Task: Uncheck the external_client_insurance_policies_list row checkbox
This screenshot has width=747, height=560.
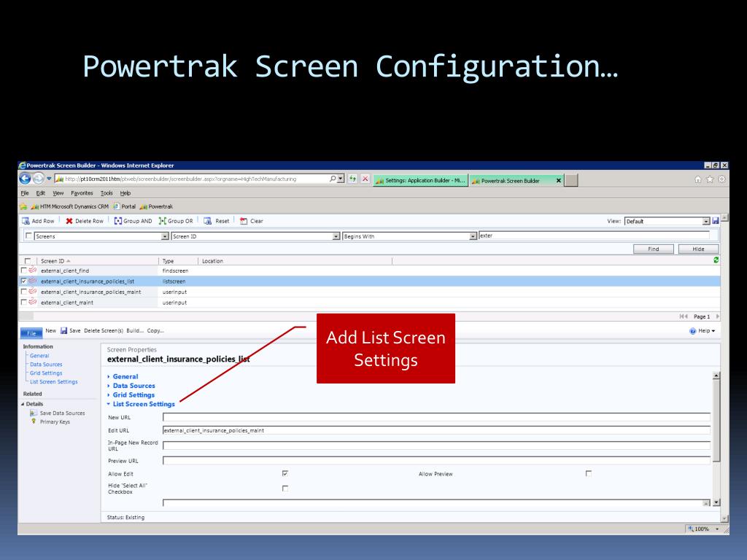Action: click(x=24, y=281)
